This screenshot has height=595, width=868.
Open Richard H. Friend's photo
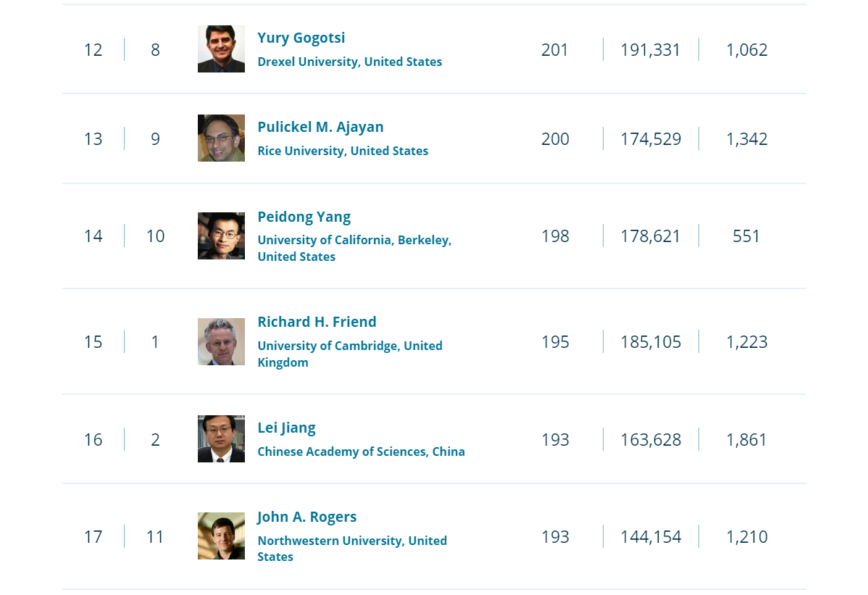point(221,341)
